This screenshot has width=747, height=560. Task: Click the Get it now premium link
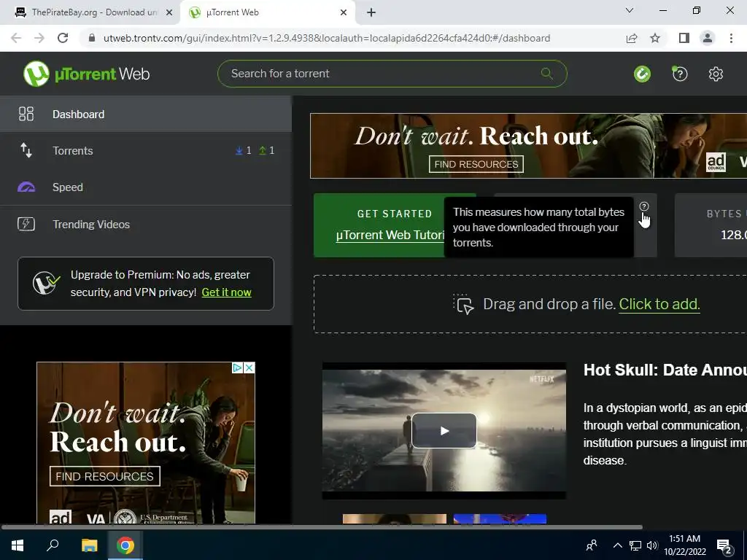point(226,292)
